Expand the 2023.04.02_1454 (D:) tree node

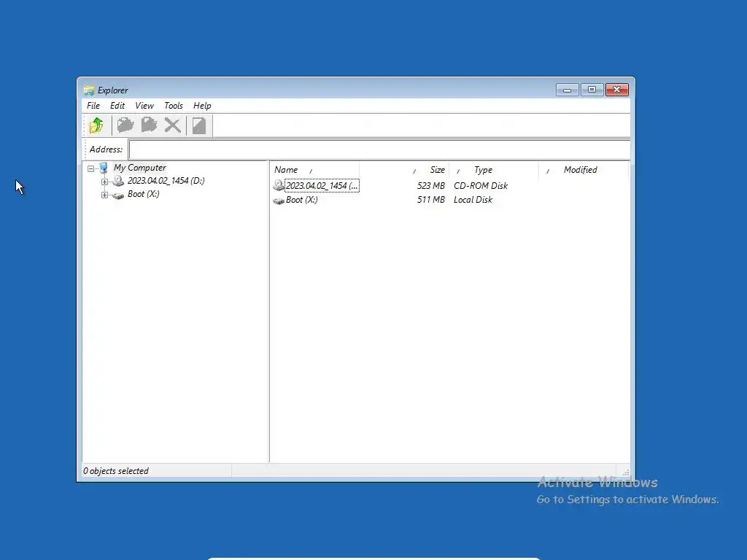tap(104, 182)
